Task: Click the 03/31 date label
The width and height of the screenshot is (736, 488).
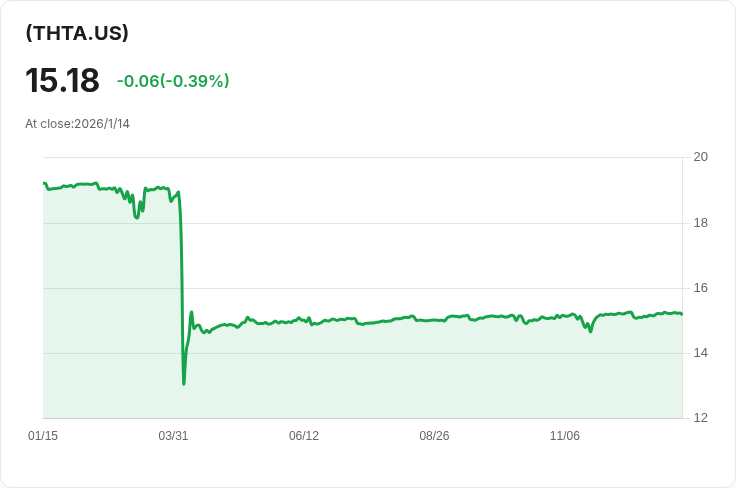Action: [173, 436]
